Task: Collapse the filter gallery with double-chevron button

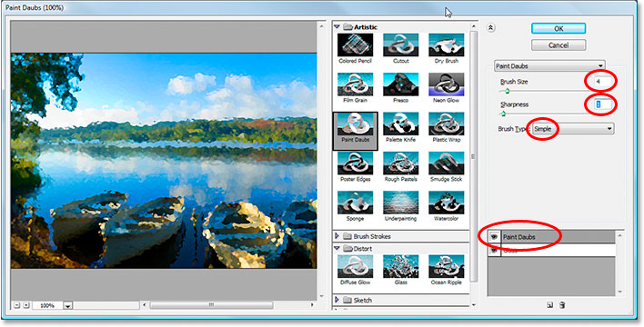Action: [x=491, y=27]
